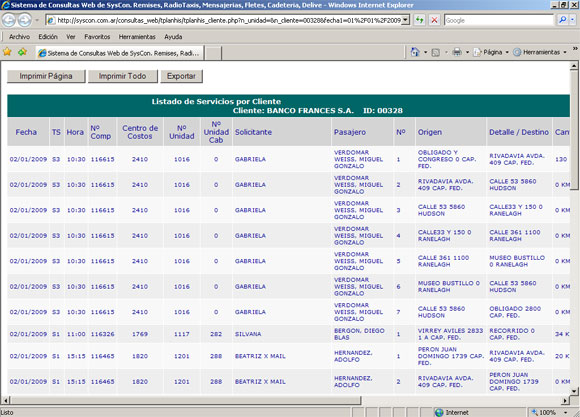Open a new blank tab

pyautogui.click(x=213, y=53)
